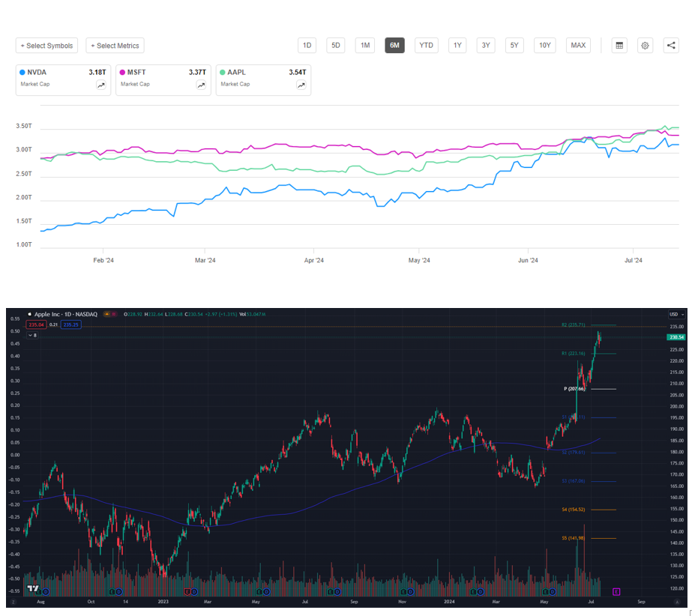Show the 3Y time range
The width and height of the screenshot is (692, 616).
[486, 46]
